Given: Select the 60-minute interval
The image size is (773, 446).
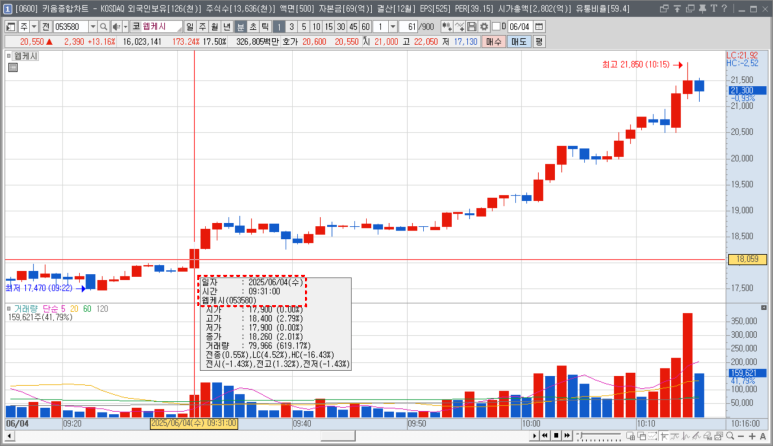Looking at the screenshot, I should pyautogui.click(x=365, y=27).
